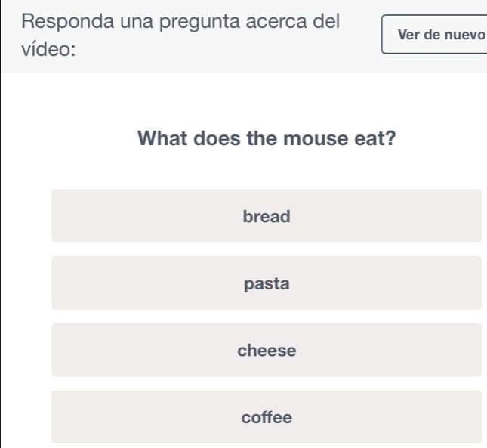Tap the grey box labeled 'coffee'
Screen dimensions: 487x448
point(267,417)
